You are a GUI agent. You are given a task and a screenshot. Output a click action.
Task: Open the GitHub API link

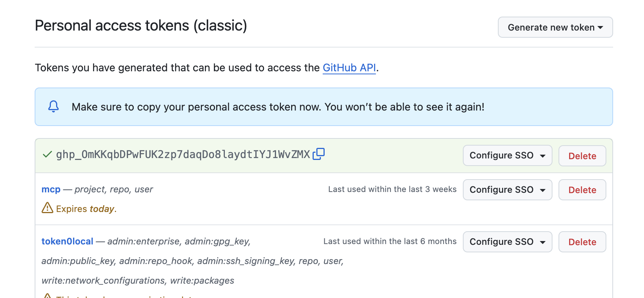[349, 68]
